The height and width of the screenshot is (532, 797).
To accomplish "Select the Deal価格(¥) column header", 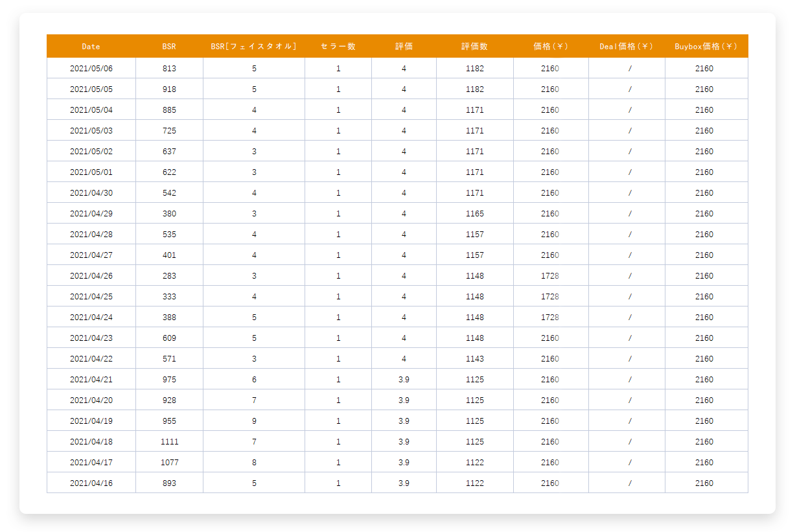I will pyautogui.click(x=627, y=47).
